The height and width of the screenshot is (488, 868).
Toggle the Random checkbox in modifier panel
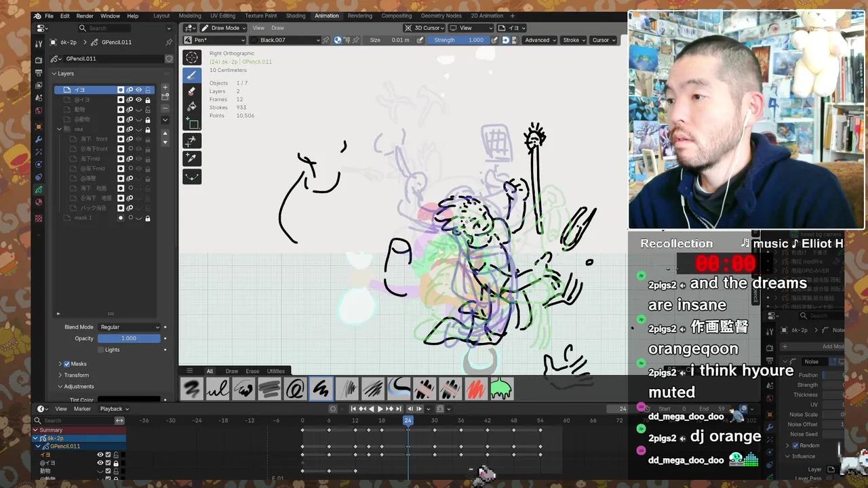point(796,445)
